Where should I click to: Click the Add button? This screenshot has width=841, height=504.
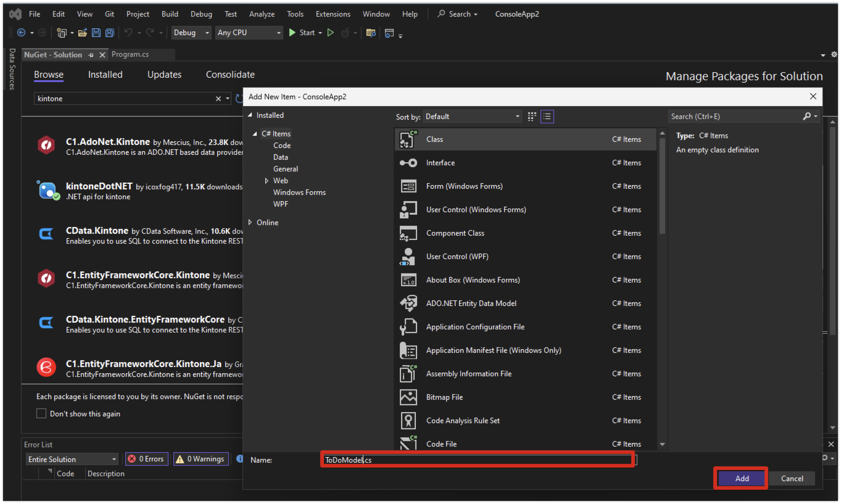[x=742, y=478]
